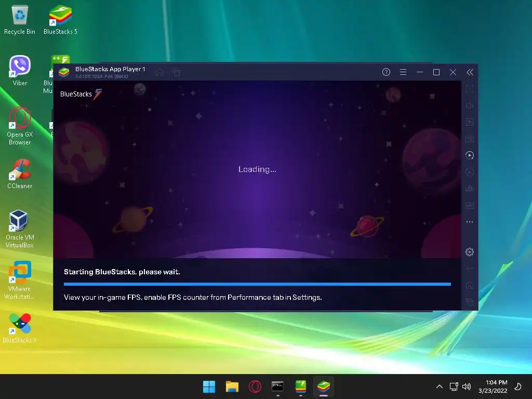Select the Viber desktop shortcut
The width and height of the screenshot is (532, 399).
pos(20,71)
